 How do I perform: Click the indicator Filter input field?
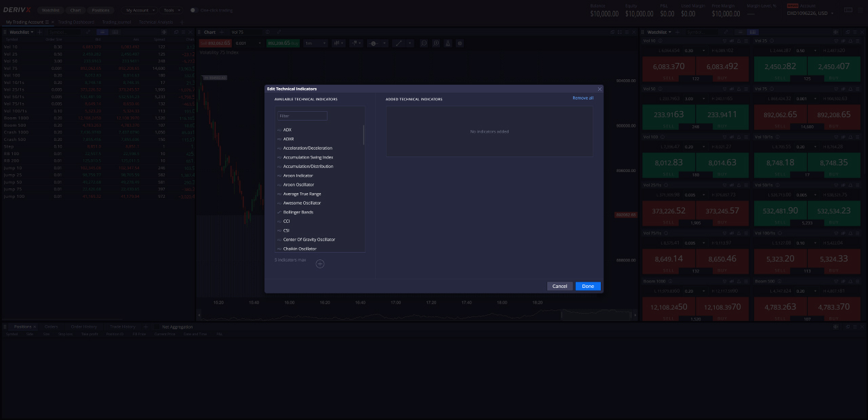click(x=301, y=115)
